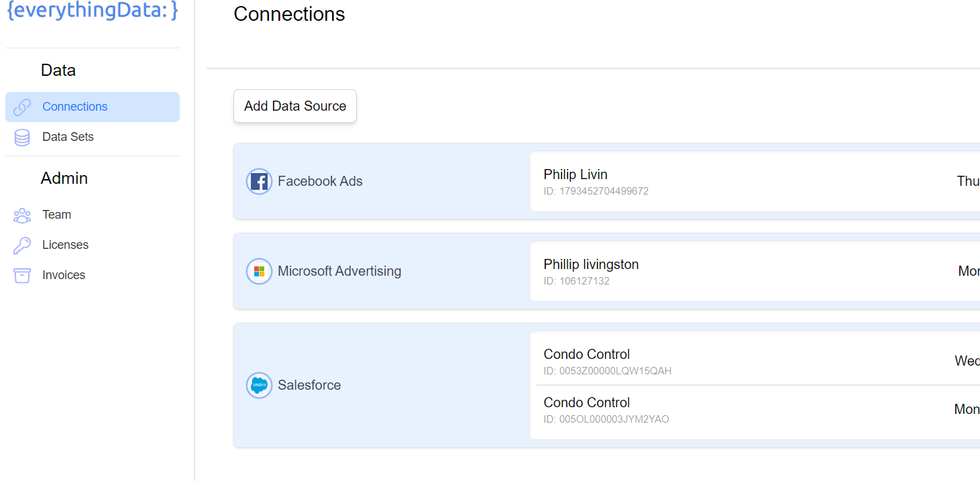Viewport: 980px width, 481px height.
Task: Go to the Team admin page
Action: 56,215
